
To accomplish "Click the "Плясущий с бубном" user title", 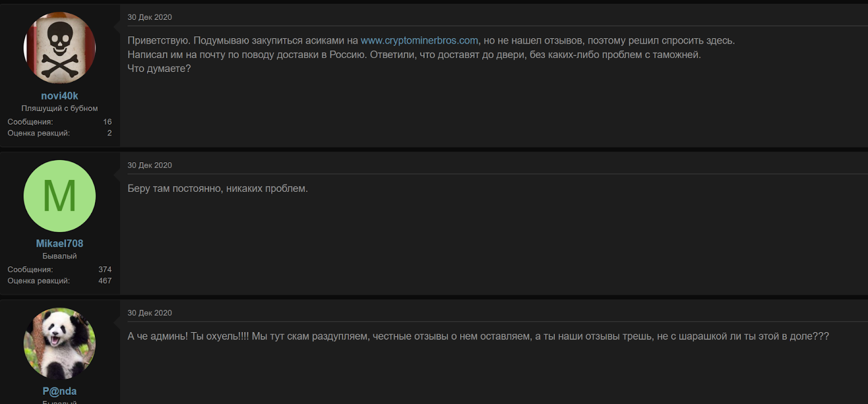I will [x=60, y=108].
